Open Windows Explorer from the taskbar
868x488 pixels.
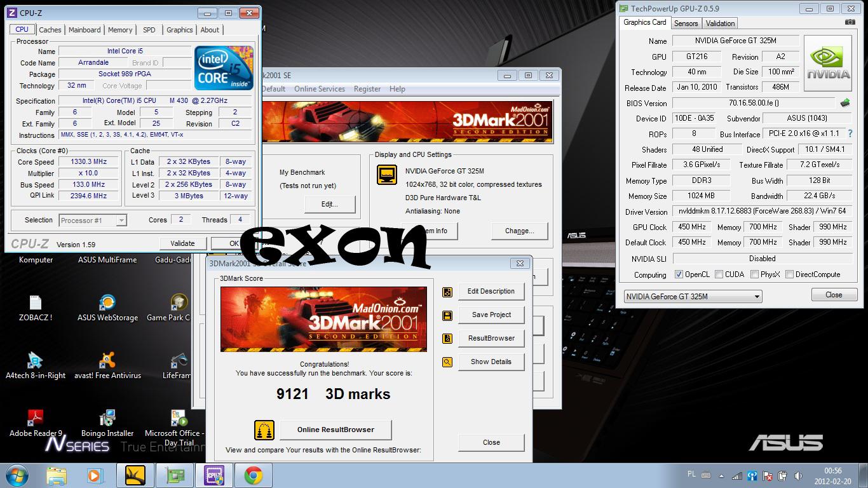(x=57, y=475)
